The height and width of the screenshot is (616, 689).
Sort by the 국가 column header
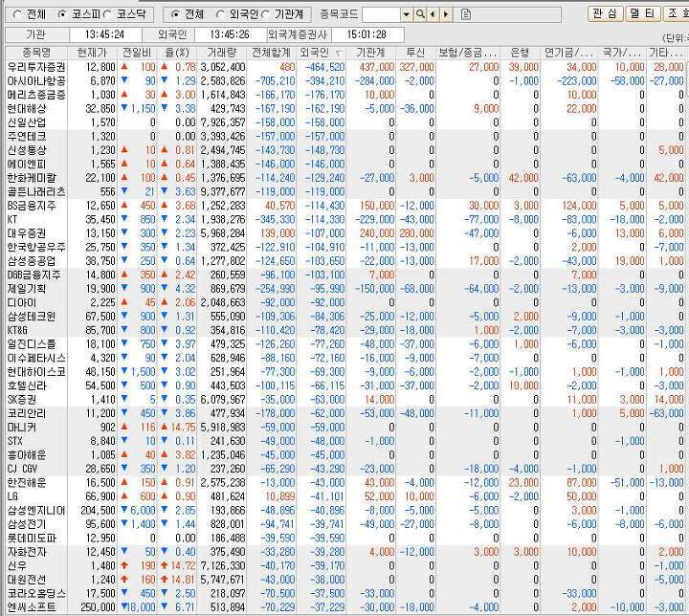pos(621,53)
